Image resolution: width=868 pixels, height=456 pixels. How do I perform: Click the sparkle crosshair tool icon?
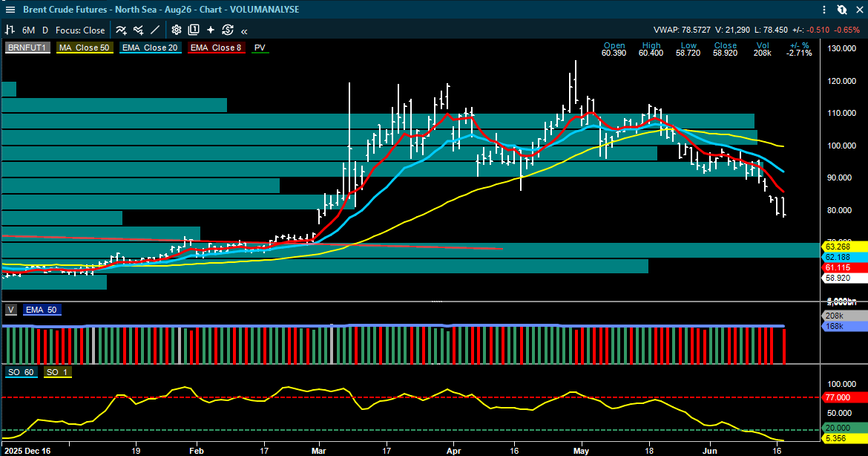(x=211, y=30)
